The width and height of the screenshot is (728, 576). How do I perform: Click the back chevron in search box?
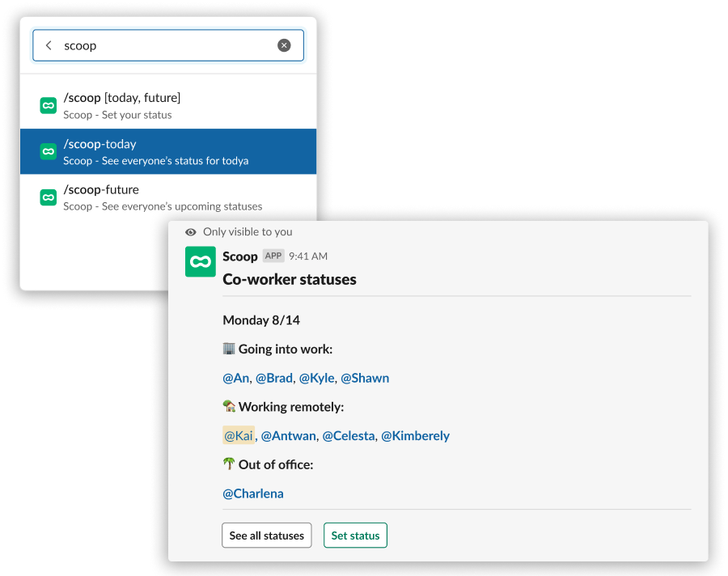point(49,45)
